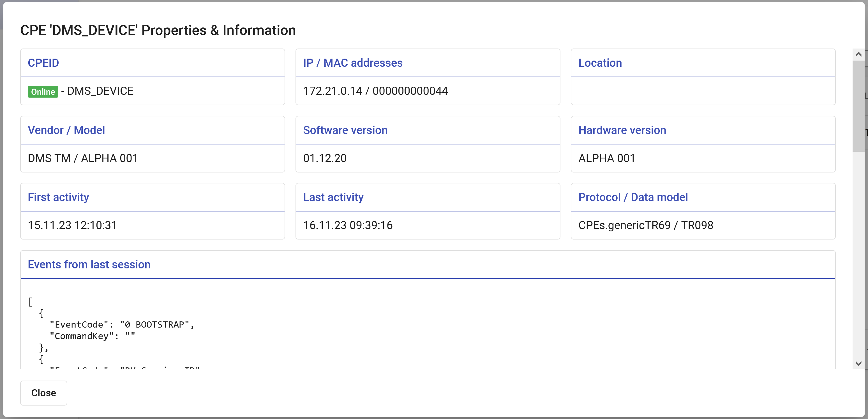Click the Software version heading
The height and width of the screenshot is (419, 868).
[x=345, y=130]
